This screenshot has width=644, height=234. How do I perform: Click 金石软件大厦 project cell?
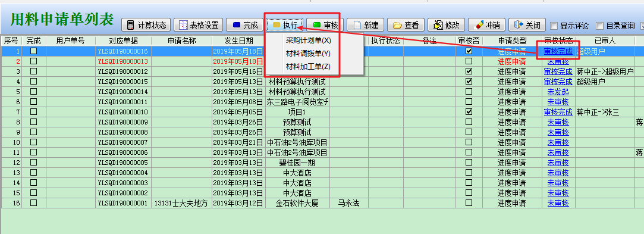tap(297, 203)
